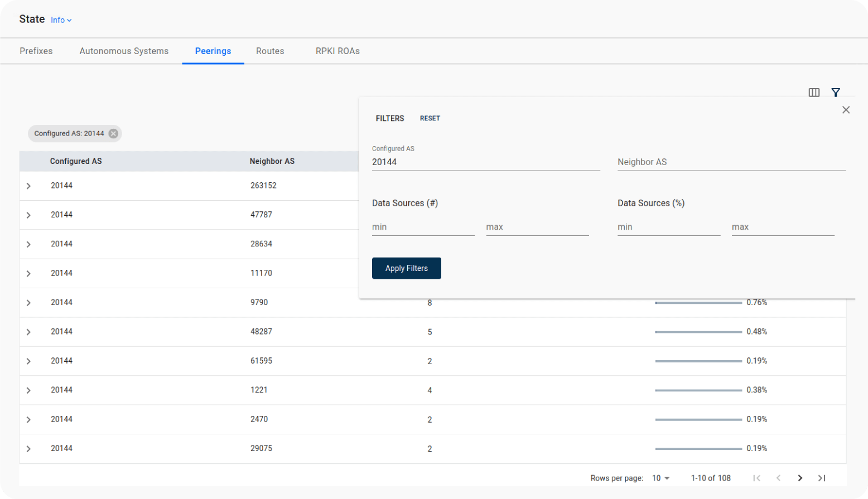
Task: Click the 0.48% data sources bar
Action: tap(698, 332)
